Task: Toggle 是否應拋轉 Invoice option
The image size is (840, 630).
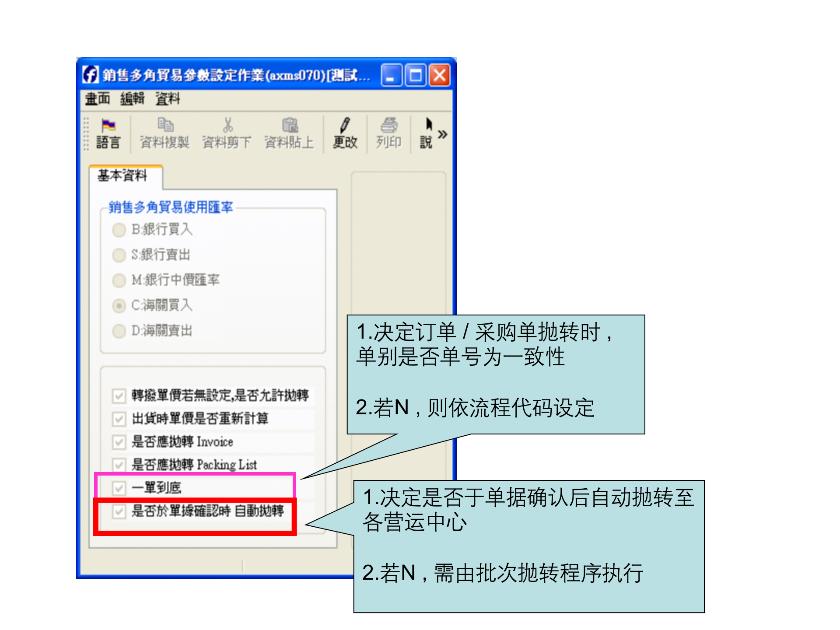Action: [119, 441]
